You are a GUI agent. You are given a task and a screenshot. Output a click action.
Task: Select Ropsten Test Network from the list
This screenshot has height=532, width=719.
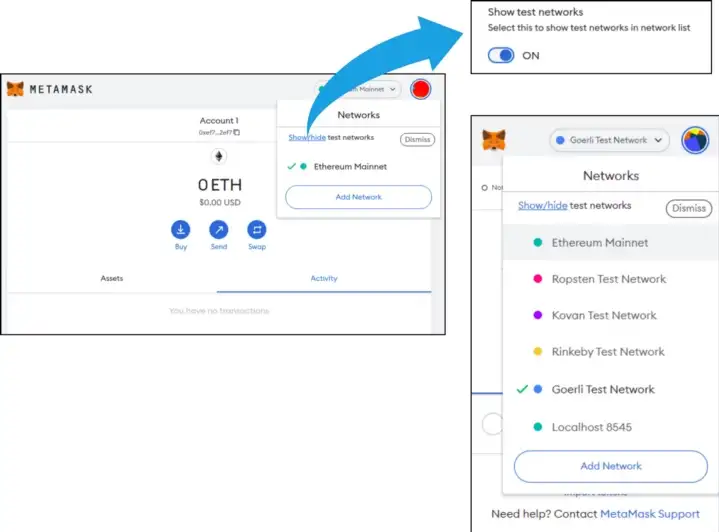point(608,279)
